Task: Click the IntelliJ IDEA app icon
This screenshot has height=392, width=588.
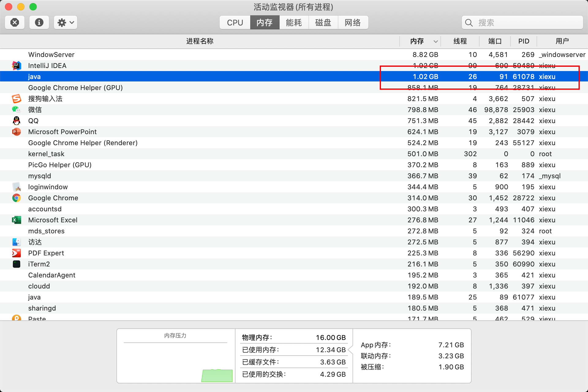Action: point(17,66)
